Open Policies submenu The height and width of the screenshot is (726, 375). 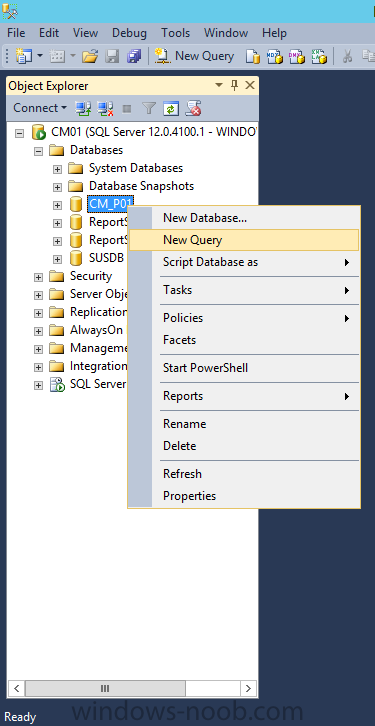244,318
